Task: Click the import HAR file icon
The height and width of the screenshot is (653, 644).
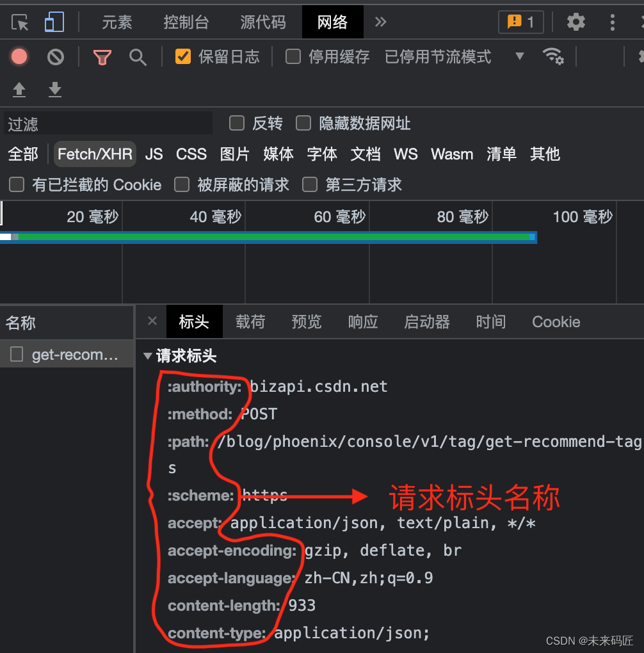Action: [x=19, y=90]
